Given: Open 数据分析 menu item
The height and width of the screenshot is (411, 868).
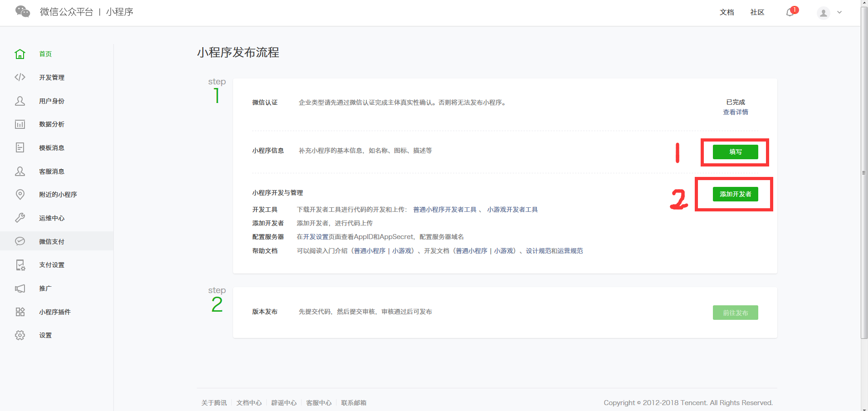Looking at the screenshot, I should 52,124.
